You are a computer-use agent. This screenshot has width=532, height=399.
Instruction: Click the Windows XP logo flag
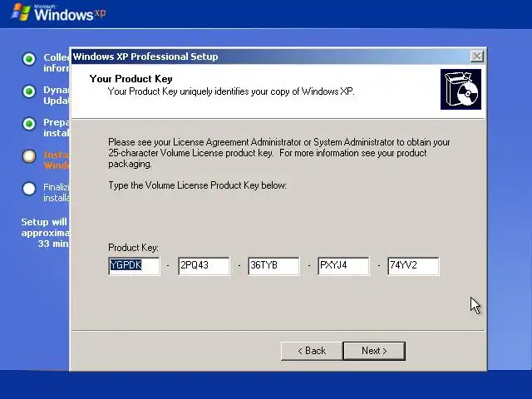pos(20,12)
